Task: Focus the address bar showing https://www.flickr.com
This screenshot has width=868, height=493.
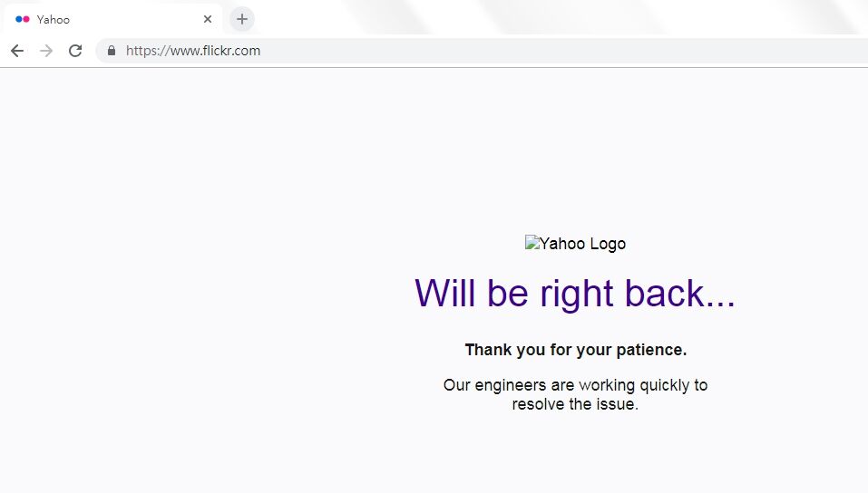Action: pyautogui.click(x=482, y=51)
